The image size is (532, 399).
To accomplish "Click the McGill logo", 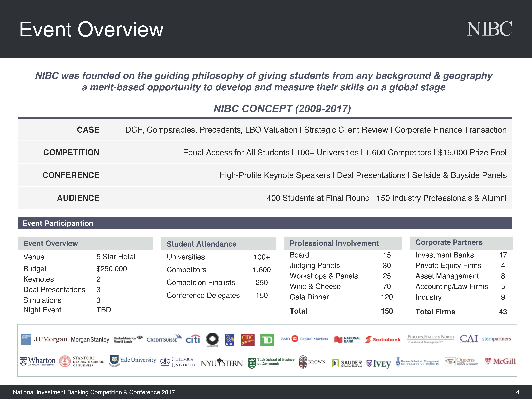I will [x=500, y=361].
